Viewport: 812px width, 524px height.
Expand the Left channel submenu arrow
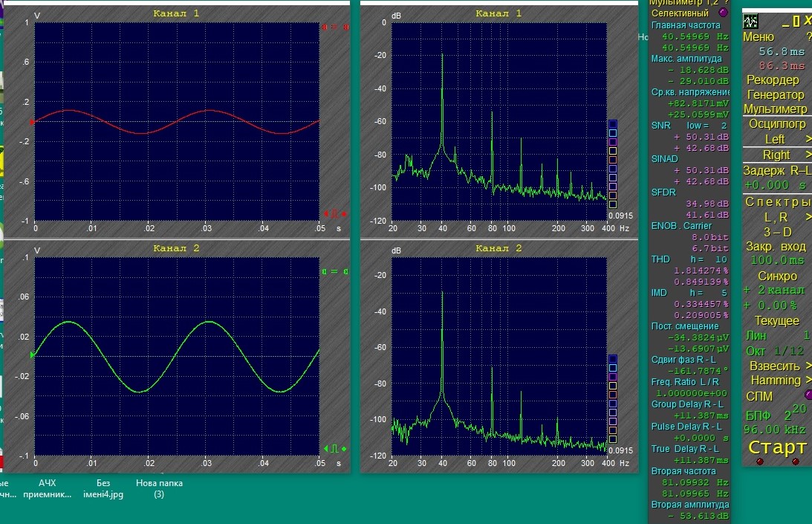tap(808, 140)
